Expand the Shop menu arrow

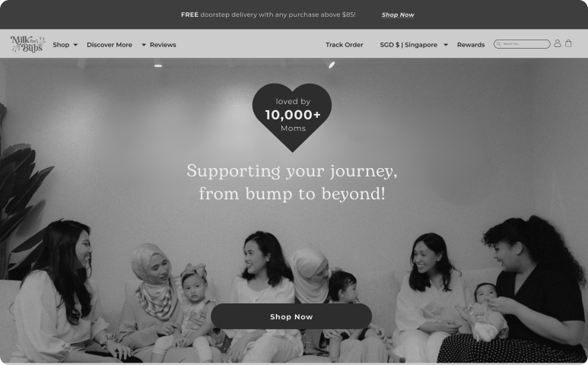click(75, 45)
